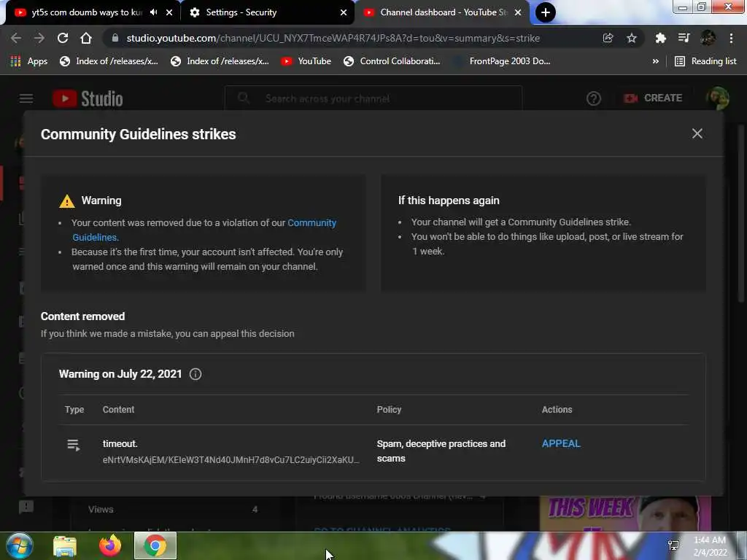Image resolution: width=747 pixels, height=560 pixels.
Task: Mute the audio on the yt5s tab
Action: coord(153,12)
